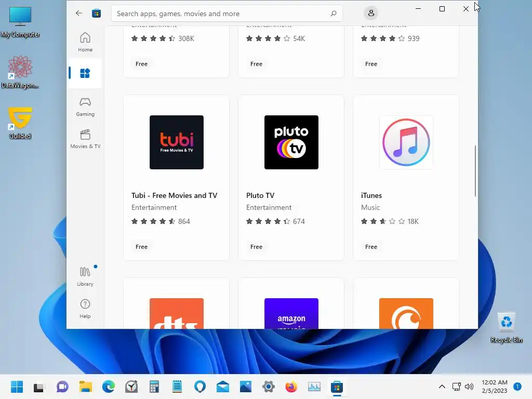Click the Pluto TV app logo
This screenshot has width=532, height=399.
pyautogui.click(x=291, y=142)
